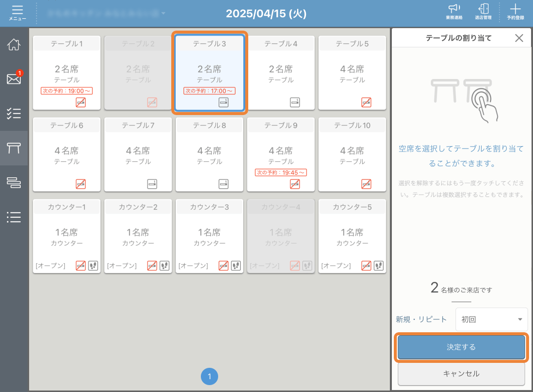Click the no-smoking icon on テーブル5
The height and width of the screenshot is (392, 533).
click(366, 102)
